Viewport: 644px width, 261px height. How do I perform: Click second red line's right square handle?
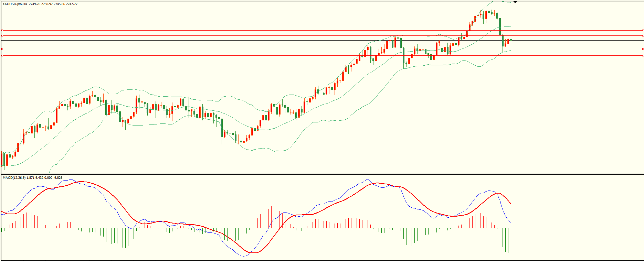[643, 35]
